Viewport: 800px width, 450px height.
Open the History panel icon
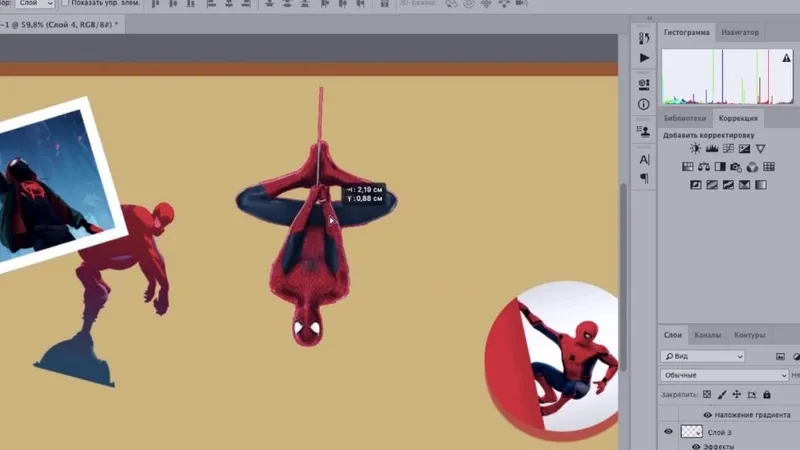pos(644,38)
